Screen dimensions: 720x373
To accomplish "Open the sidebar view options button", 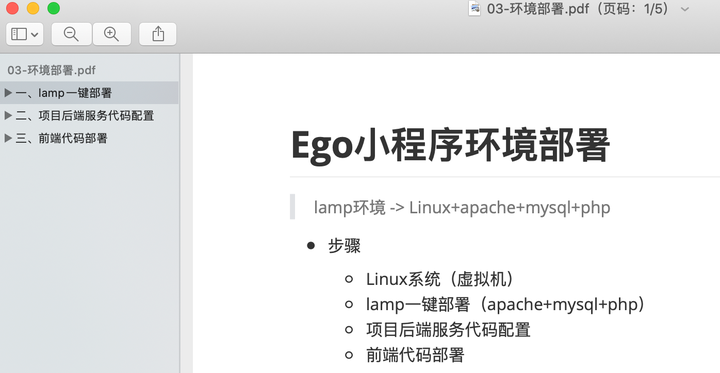I will point(25,34).
